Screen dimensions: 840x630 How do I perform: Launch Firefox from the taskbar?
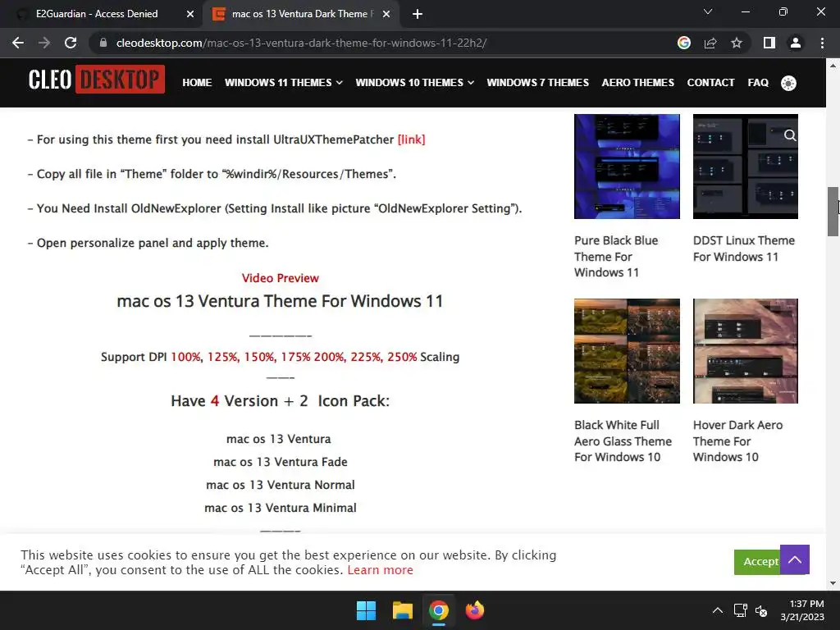click(x=475, y=610)
